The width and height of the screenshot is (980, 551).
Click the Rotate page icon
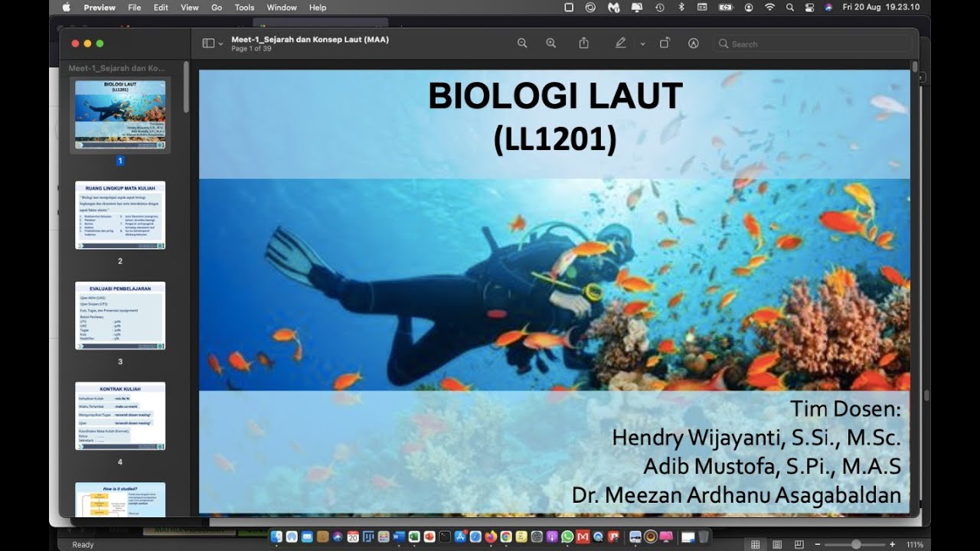[665, 44]
